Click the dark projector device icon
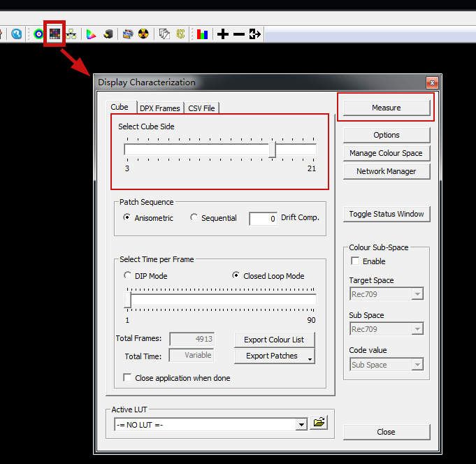This screenshot has height=464, width=476. click(x=108, y=34)
